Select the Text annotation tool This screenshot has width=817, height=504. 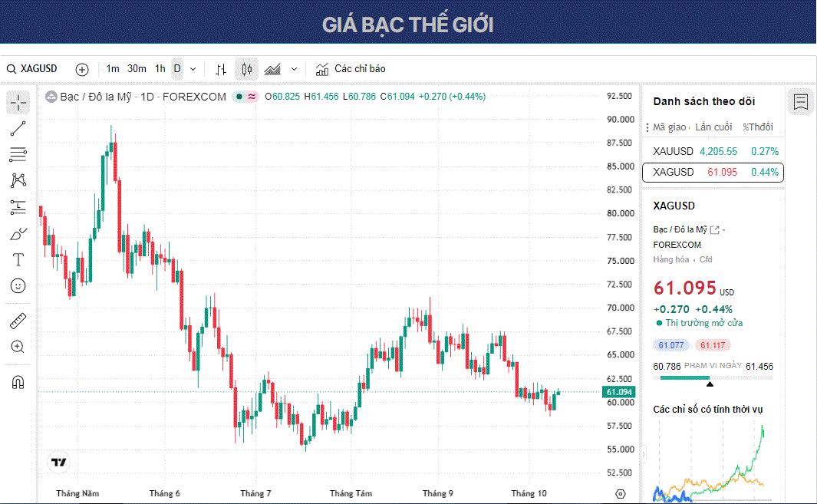pyautogui.click(x=18, y=259)
